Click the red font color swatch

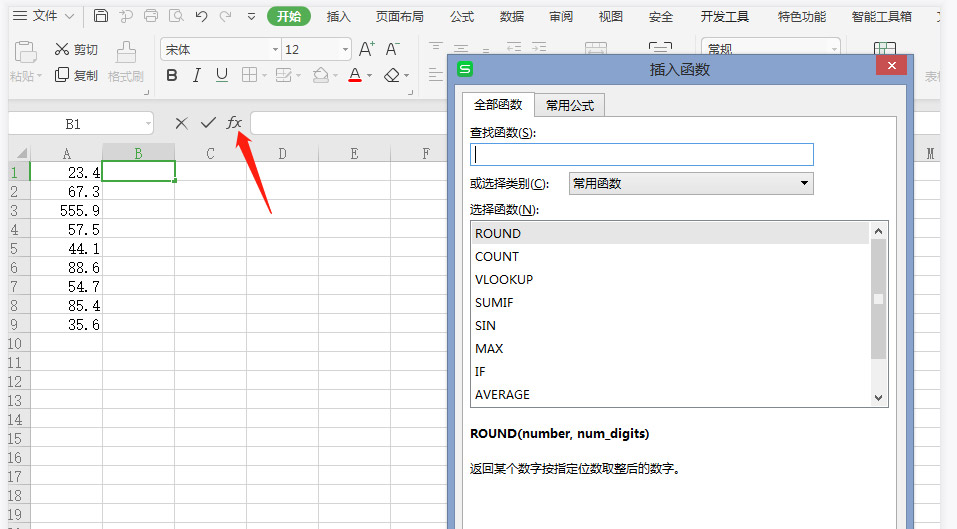[354, 75]
